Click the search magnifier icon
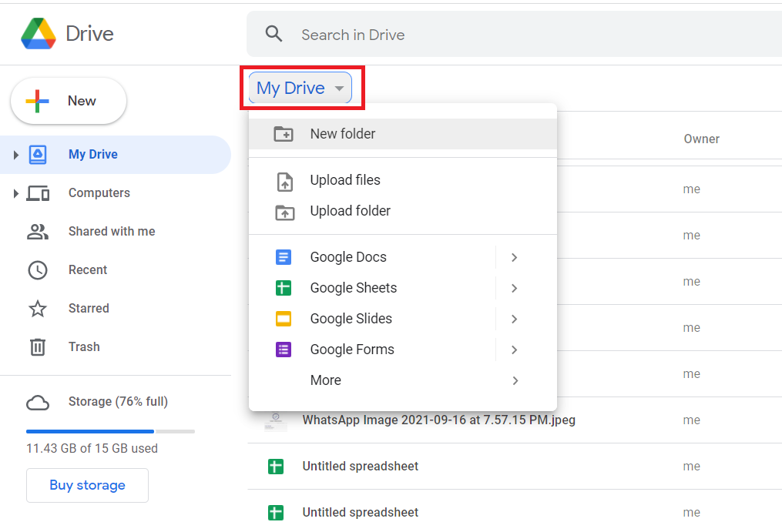Image resolution: width=782 pixels, height=532 pixels. pyautogui.click(x=274, y=34)
